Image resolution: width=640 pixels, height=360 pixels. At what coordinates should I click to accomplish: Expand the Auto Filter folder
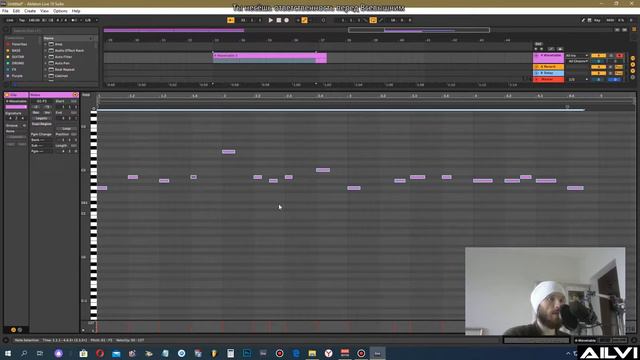tap(45, 57)
